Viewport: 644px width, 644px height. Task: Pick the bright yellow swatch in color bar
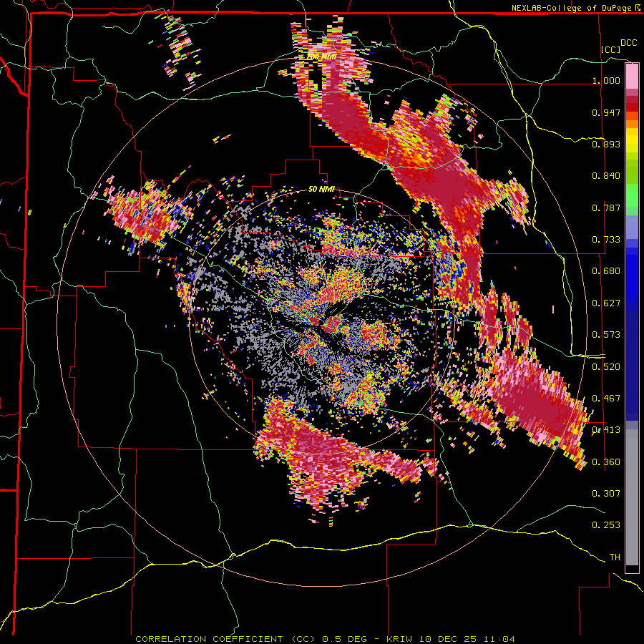coord(632,141)
